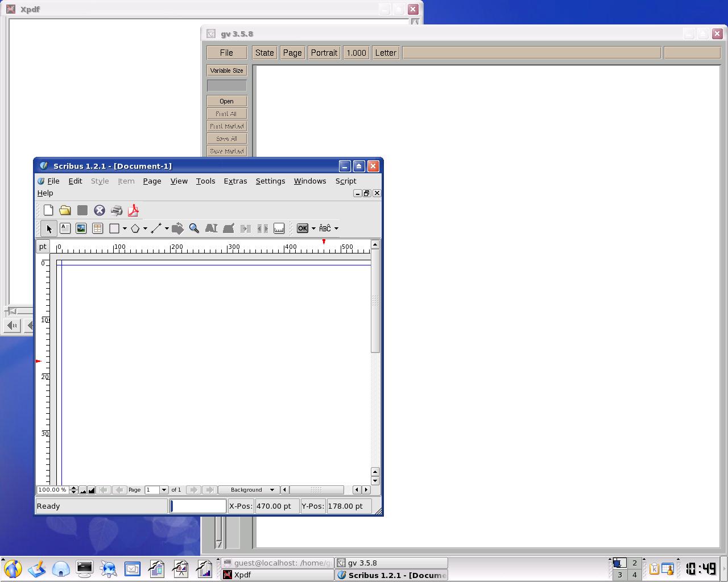Open the Extras menu in Scribus
The height and width of the screenshot is (582, 728).
pos(235,181)
